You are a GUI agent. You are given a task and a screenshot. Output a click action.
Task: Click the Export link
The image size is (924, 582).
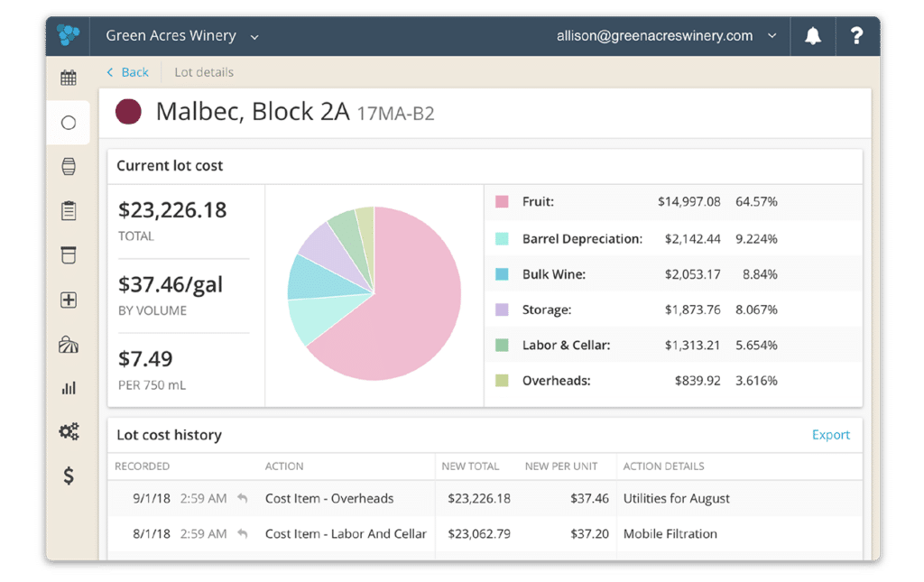tap(830, 435)
